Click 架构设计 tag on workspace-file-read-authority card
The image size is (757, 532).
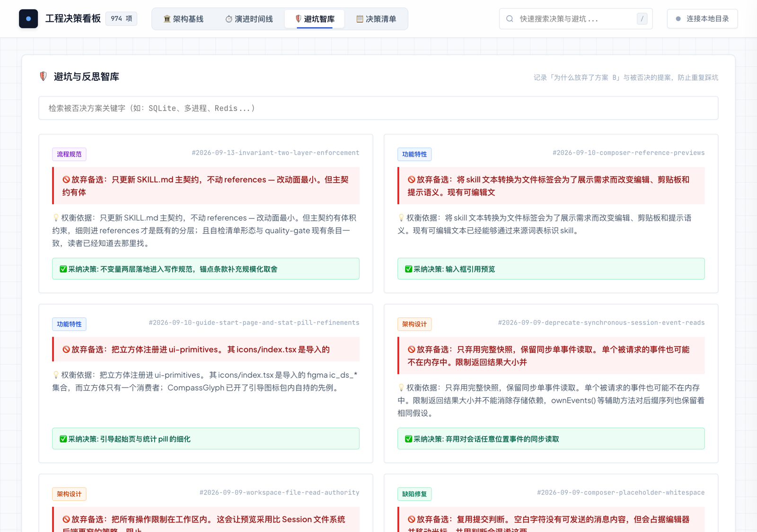click(69, 494)
